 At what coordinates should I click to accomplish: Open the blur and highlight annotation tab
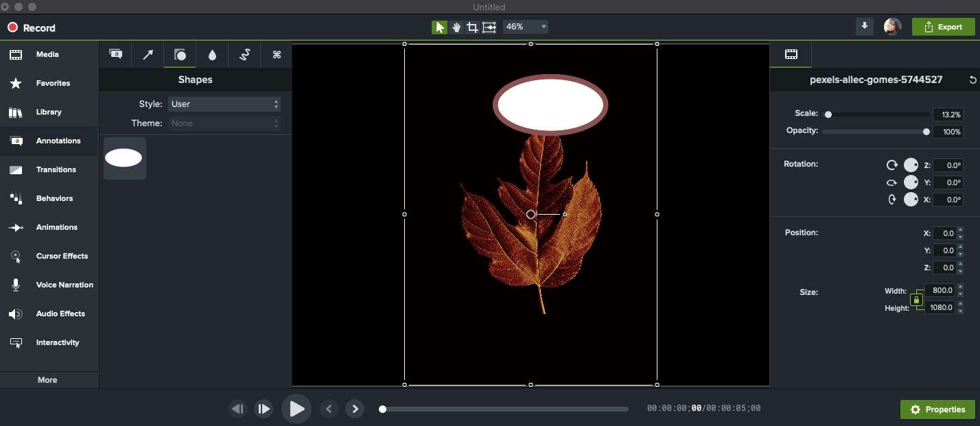pos(212,55)
